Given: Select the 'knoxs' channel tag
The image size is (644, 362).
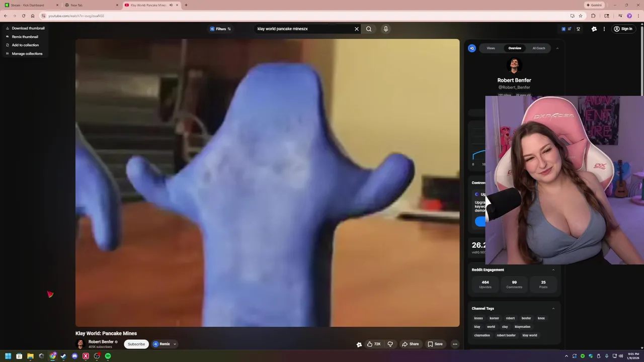Looking at the screenshot, I should tap(478, 318).
